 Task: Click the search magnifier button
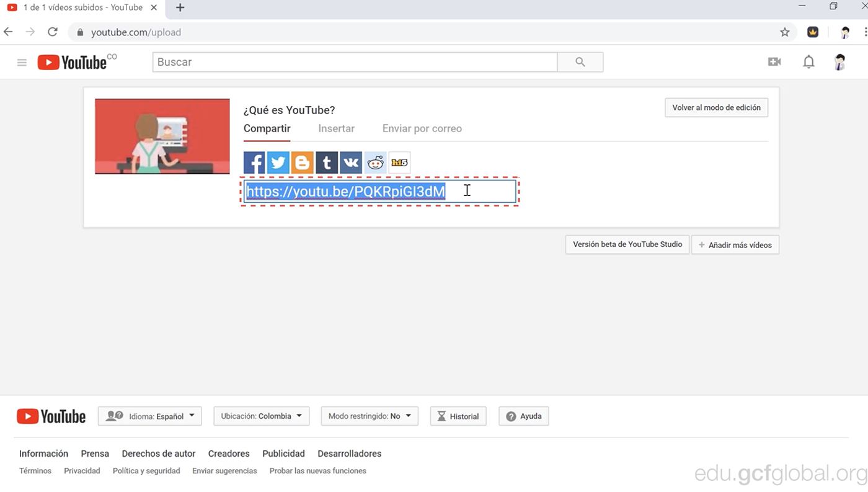580,62
